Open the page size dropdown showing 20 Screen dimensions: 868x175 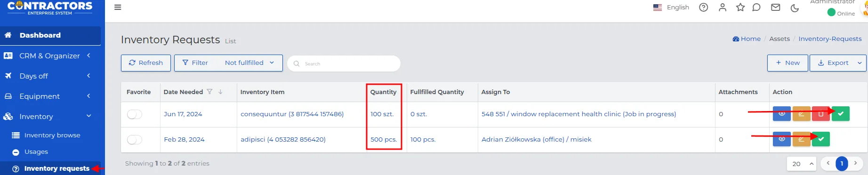802,164
